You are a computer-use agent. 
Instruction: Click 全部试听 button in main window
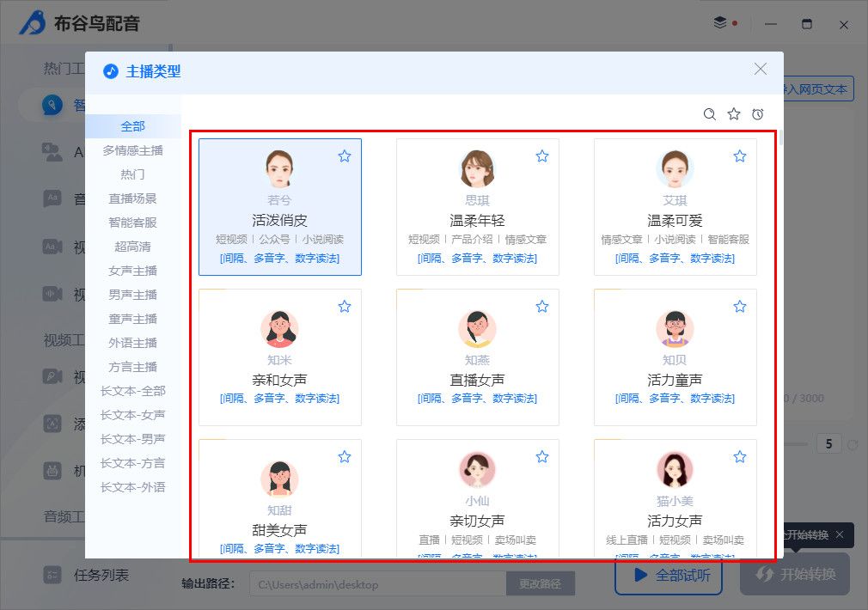click(669, 576)
